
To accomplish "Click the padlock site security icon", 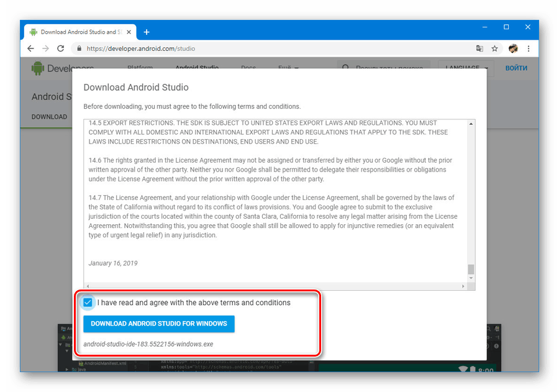I will point(79,48).
